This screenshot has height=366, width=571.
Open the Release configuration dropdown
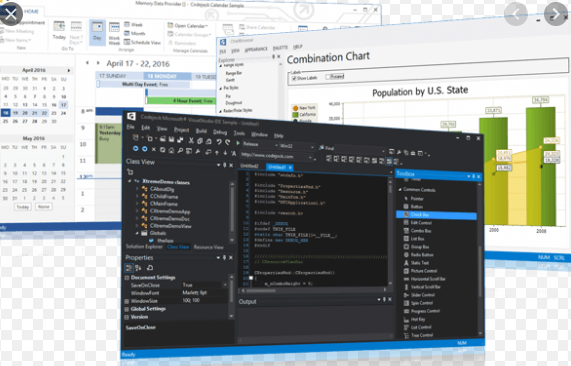(x=258, y=144)
